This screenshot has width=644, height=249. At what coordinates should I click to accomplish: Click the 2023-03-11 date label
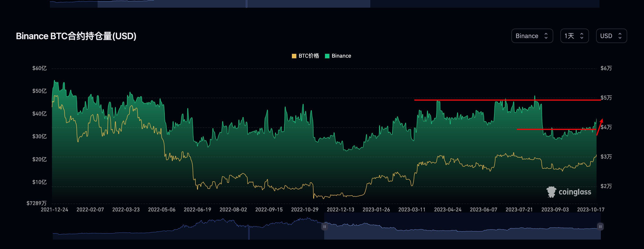tap(412, 210)
